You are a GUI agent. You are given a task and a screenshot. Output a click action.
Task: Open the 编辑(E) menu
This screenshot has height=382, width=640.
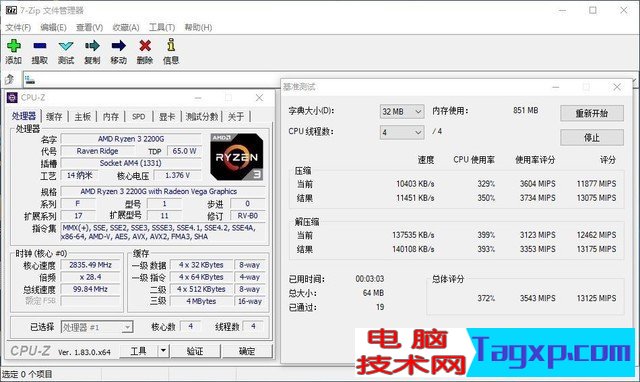pyautogui.click(x=53, y=27)
